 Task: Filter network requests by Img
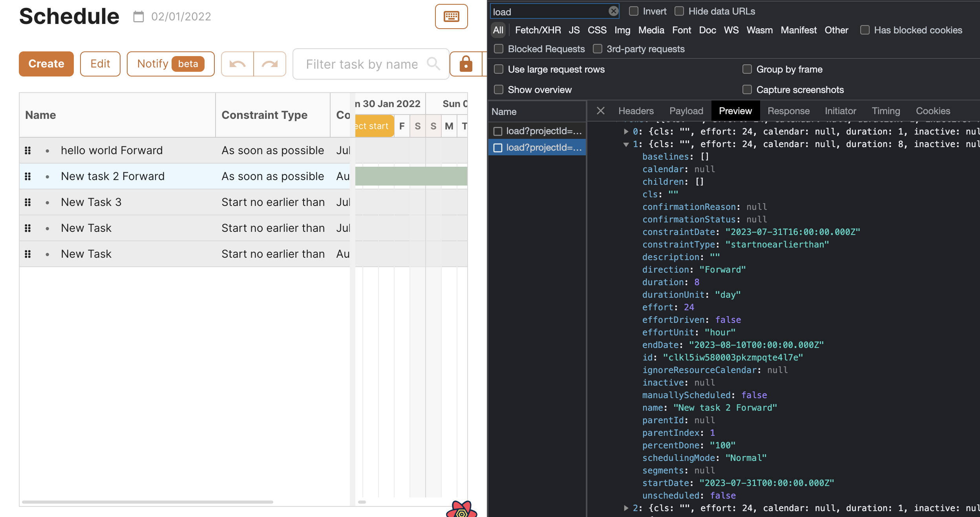click(x=622, y=30)
